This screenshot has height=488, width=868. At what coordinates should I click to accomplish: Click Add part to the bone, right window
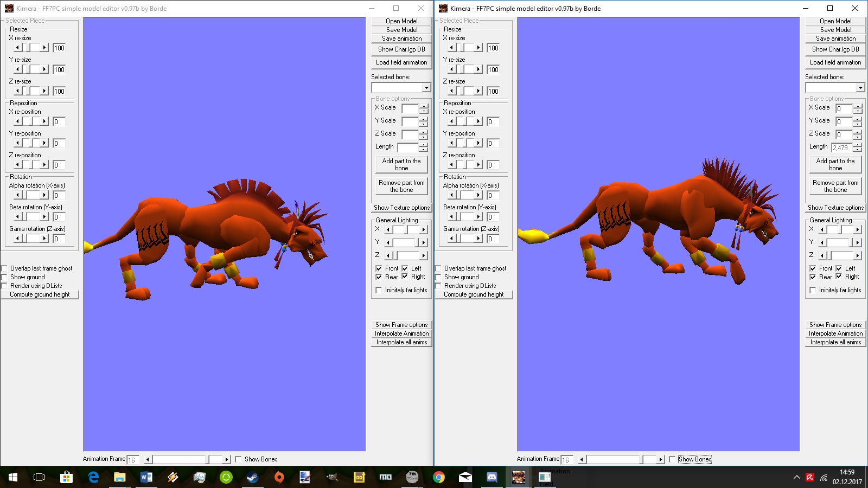pos(835,164)
